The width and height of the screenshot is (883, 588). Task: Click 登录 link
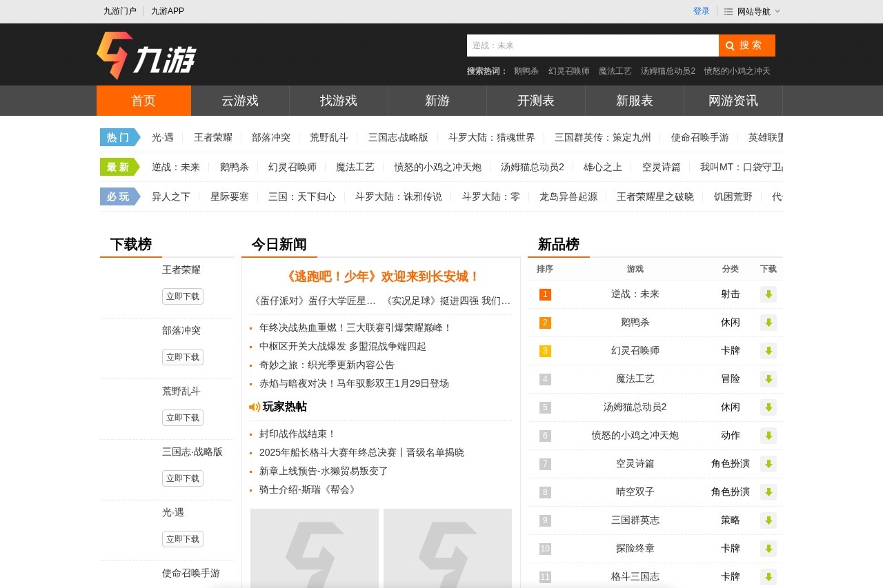pyautogui.click(x=702, y=11)
